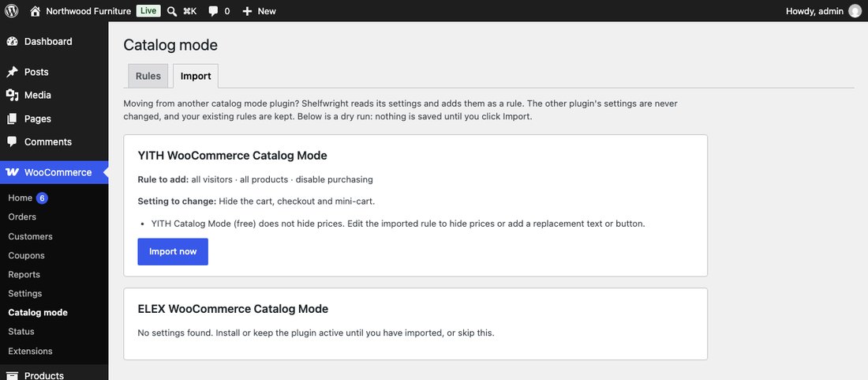Click ELEX WooCommerce Catalog Mode heading
This screenshot has height=380, width=868.
(x=233, y=309)
